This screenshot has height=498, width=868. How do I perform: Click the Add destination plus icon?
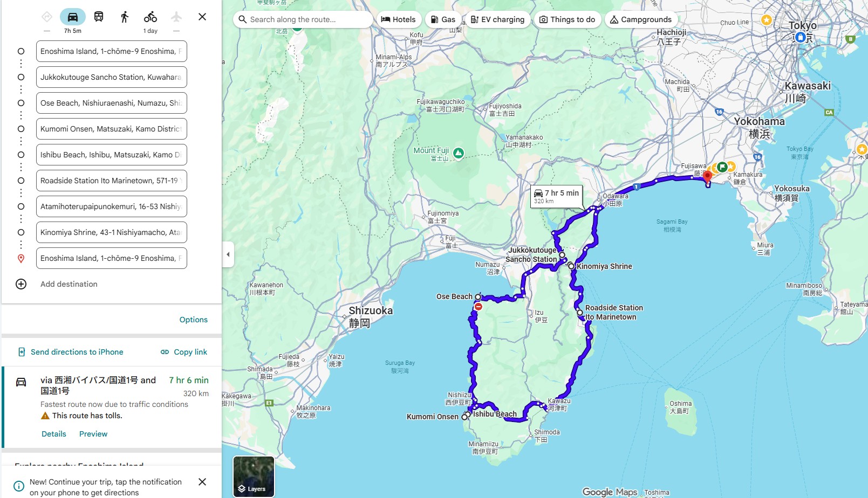[21, 284]
